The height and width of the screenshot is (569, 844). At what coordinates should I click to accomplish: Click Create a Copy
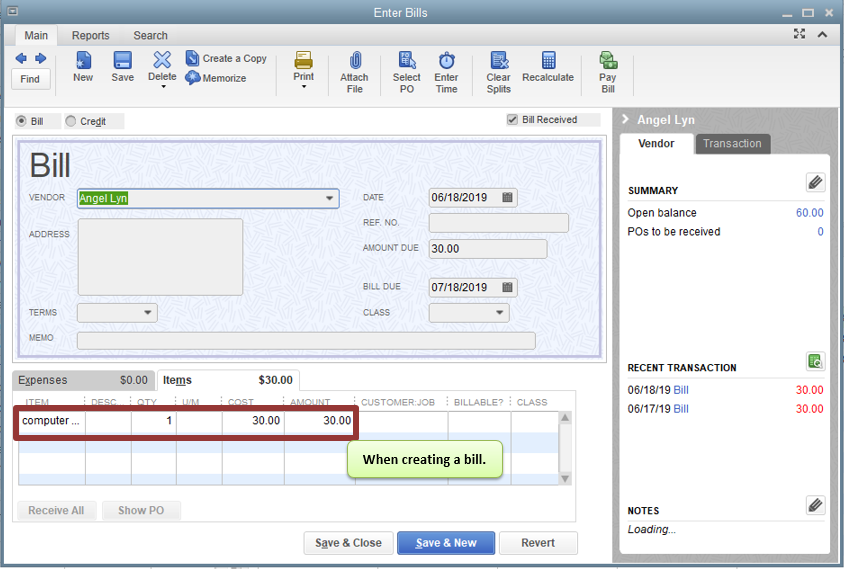(x=226, y=58)
